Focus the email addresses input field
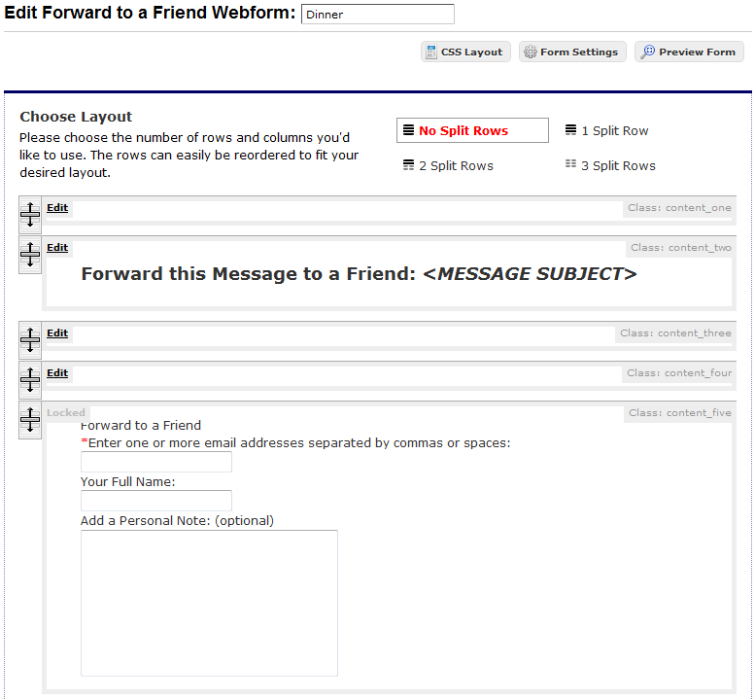The height and width of the screenshot is (700, 755). click(x=155, y=462)
